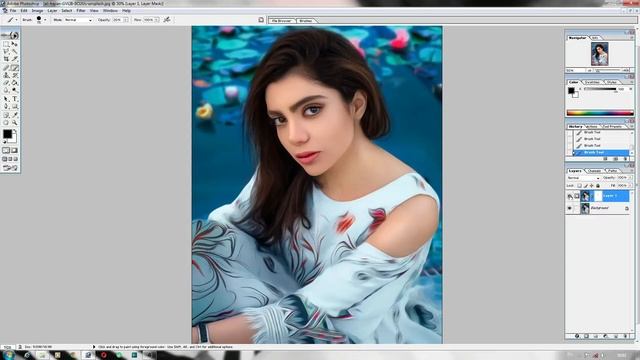Enable lock image pixels checkbox
This screenshot has width=640, height=360.
tap(586, 186)
